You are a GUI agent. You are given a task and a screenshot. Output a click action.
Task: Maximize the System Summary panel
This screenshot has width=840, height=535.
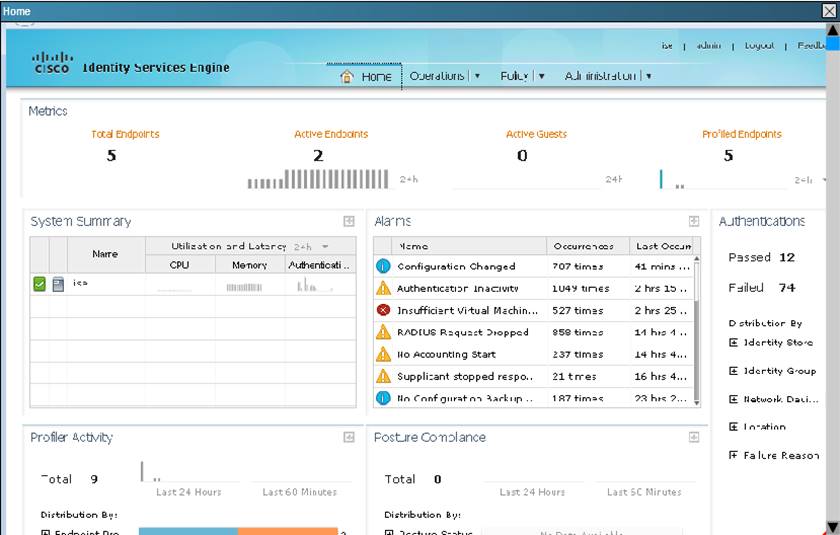click(348, 221)
